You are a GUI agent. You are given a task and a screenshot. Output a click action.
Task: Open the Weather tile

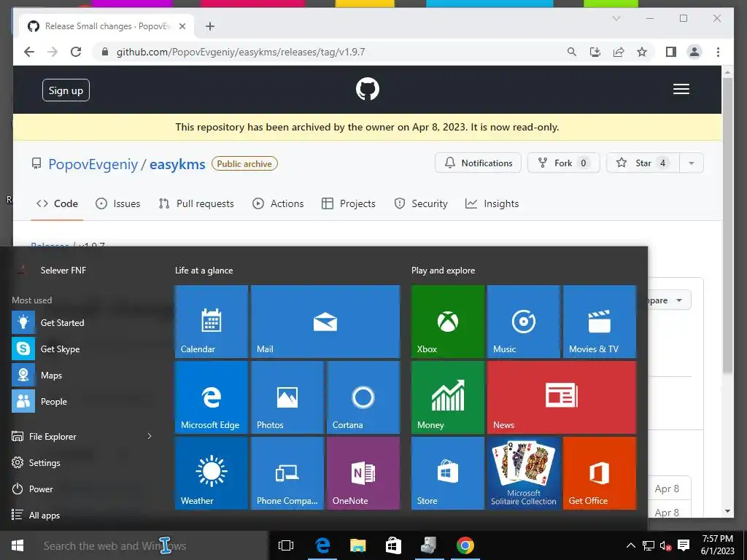(211, 472)
